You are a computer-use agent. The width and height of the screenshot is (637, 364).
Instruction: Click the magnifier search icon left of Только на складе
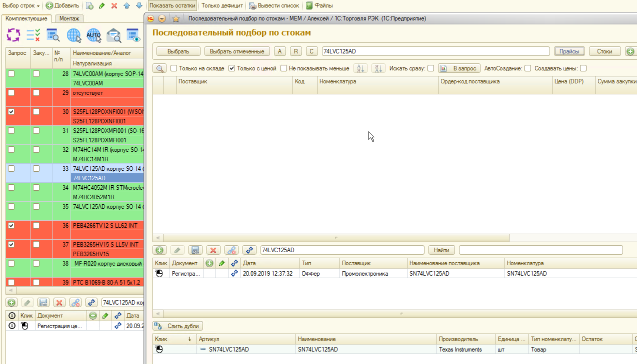160,68
